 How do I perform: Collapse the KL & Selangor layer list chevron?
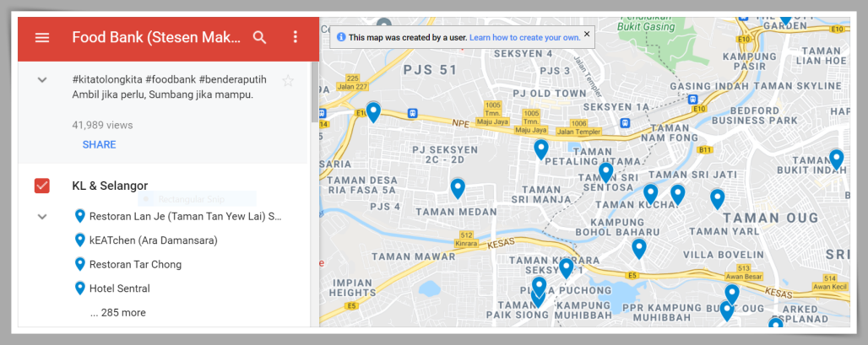[x=41, y=217]
